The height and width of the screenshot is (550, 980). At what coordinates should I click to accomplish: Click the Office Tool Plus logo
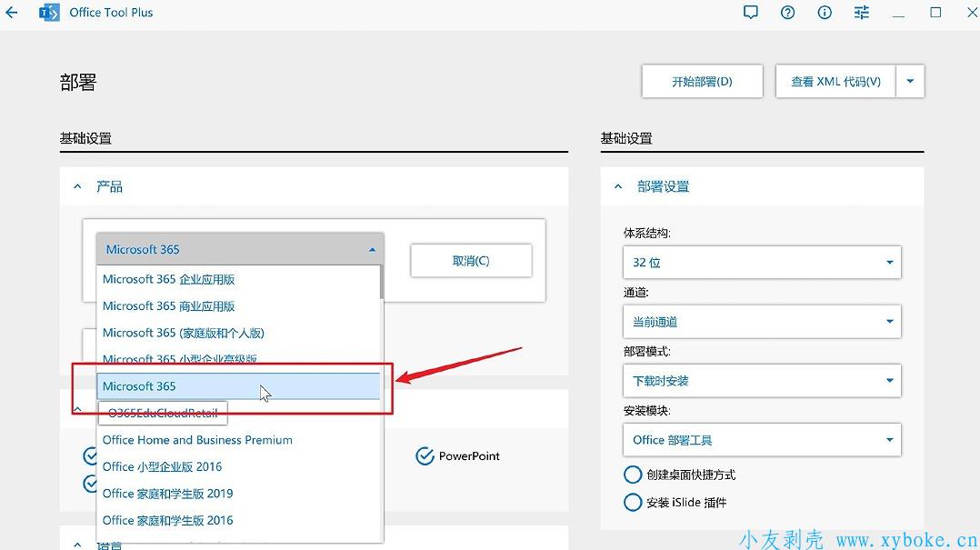pyautogui.click(x=48, y=13)
